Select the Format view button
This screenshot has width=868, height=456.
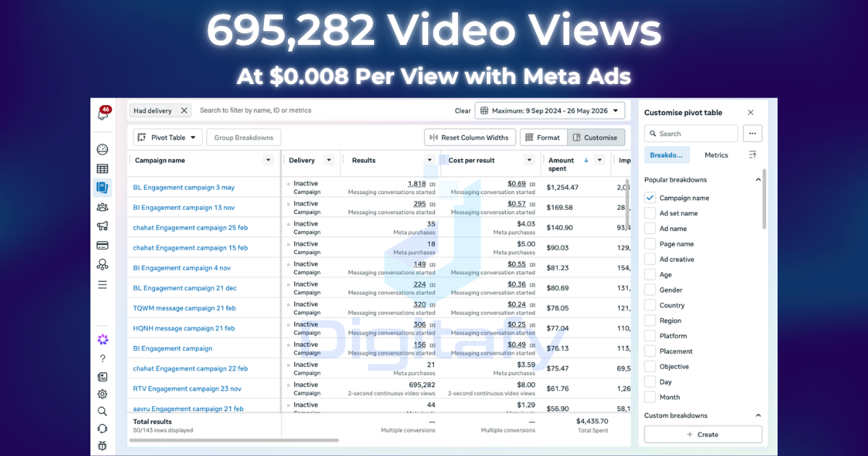(543, 138)
